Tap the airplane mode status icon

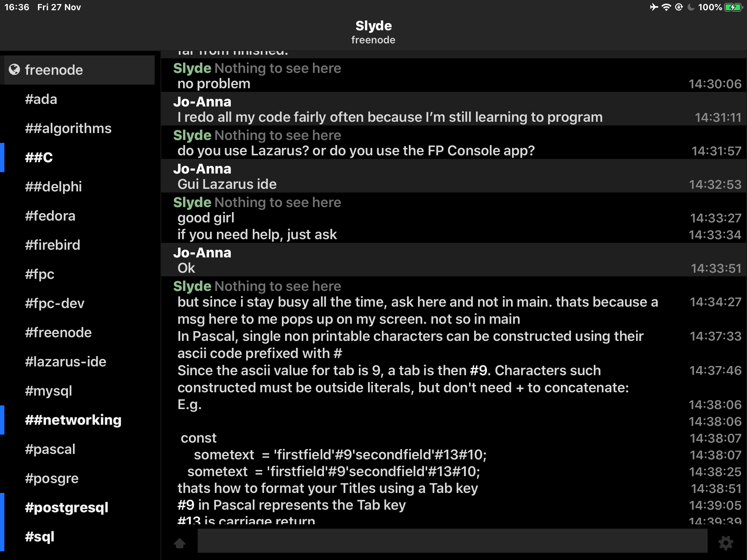click(x=654, y=7)
